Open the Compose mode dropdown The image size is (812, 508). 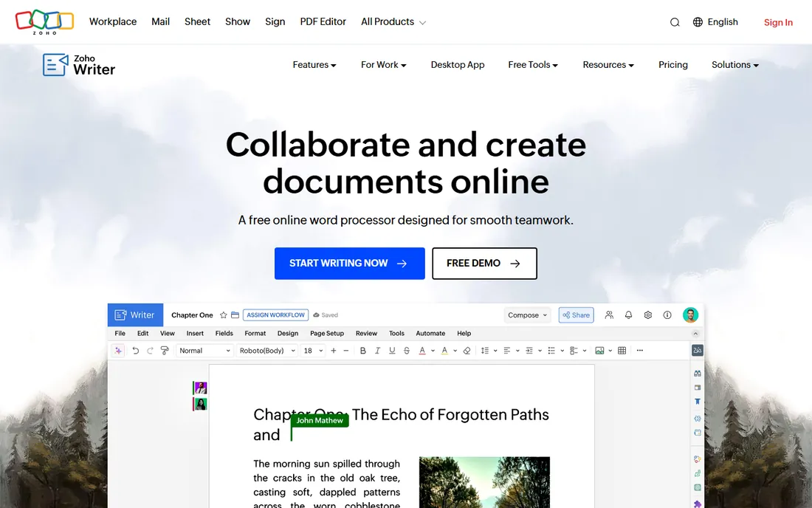(x=527, y=315)
